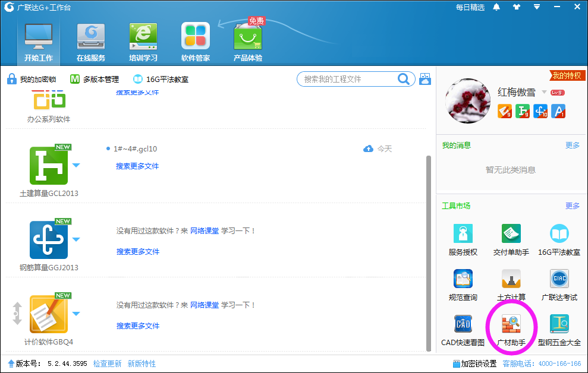
Task: Click the main list vertical scrollbar
Action: (429, 253)
